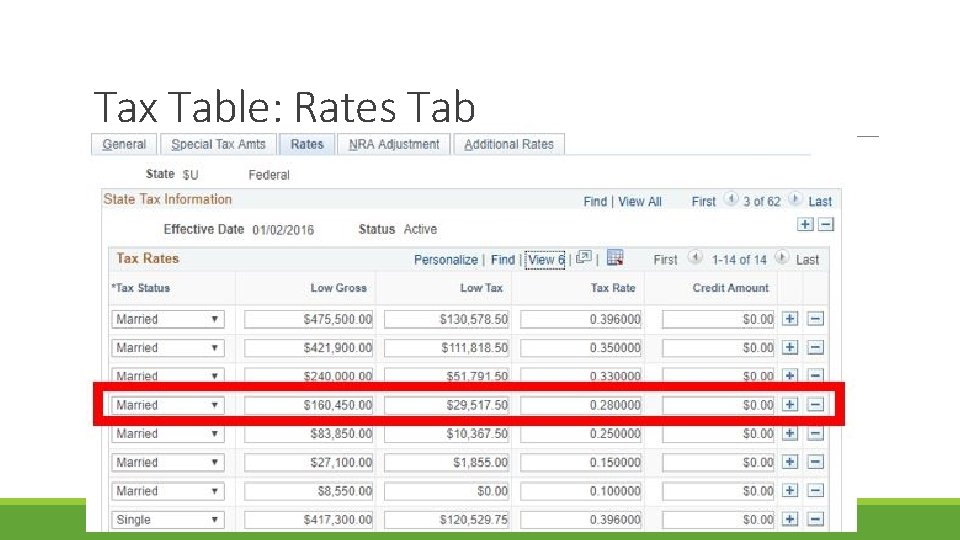This screenshot has width=960, height=540.
Task: Click Low Tax field showing $130,578.50
Action: [x=446, y=319]
